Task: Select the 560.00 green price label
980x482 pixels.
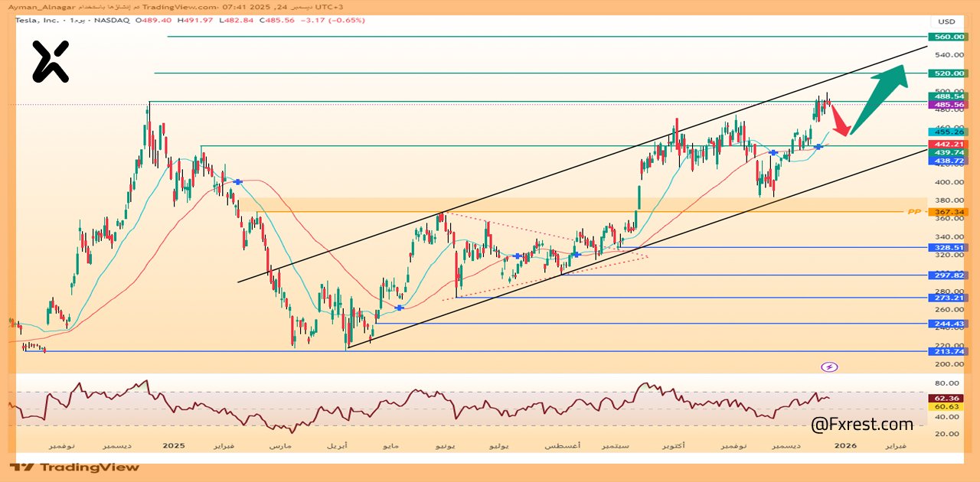Action: click(x=948, y=37)
